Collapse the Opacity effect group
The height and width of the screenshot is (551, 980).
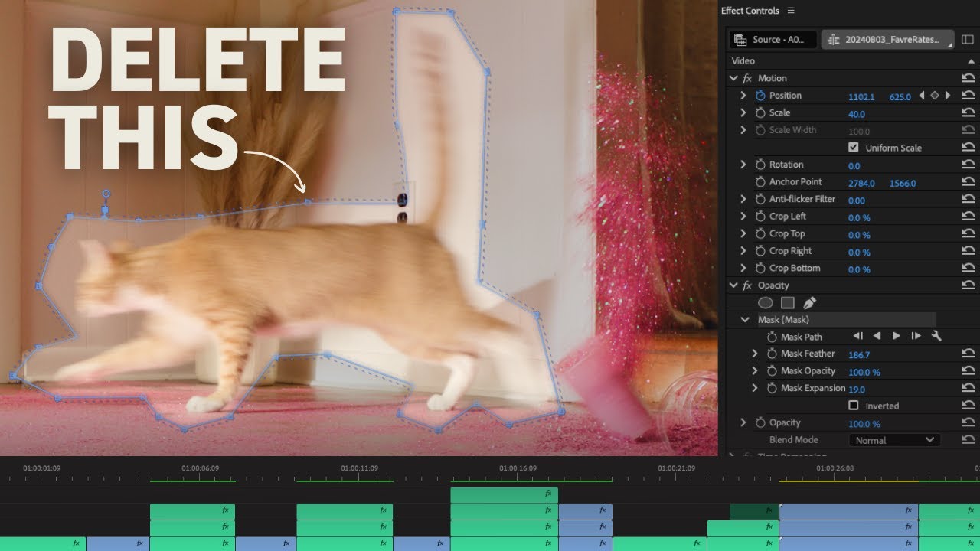734,285
